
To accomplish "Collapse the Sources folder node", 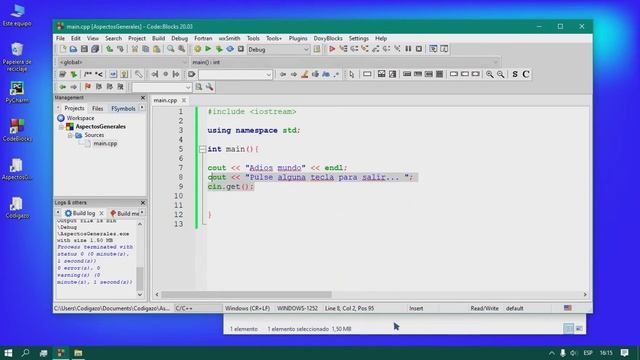I will (70, 135).
